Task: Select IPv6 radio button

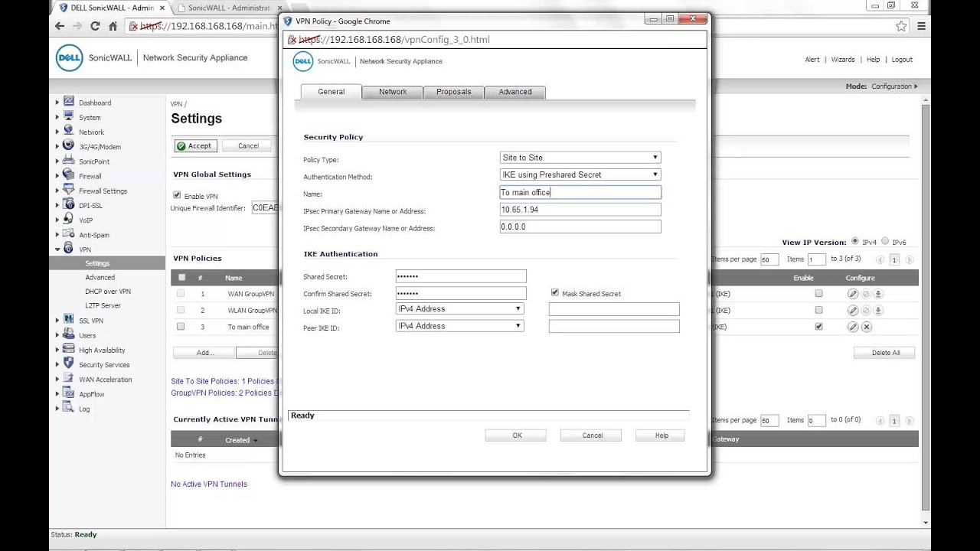Action: pos(885,241)
